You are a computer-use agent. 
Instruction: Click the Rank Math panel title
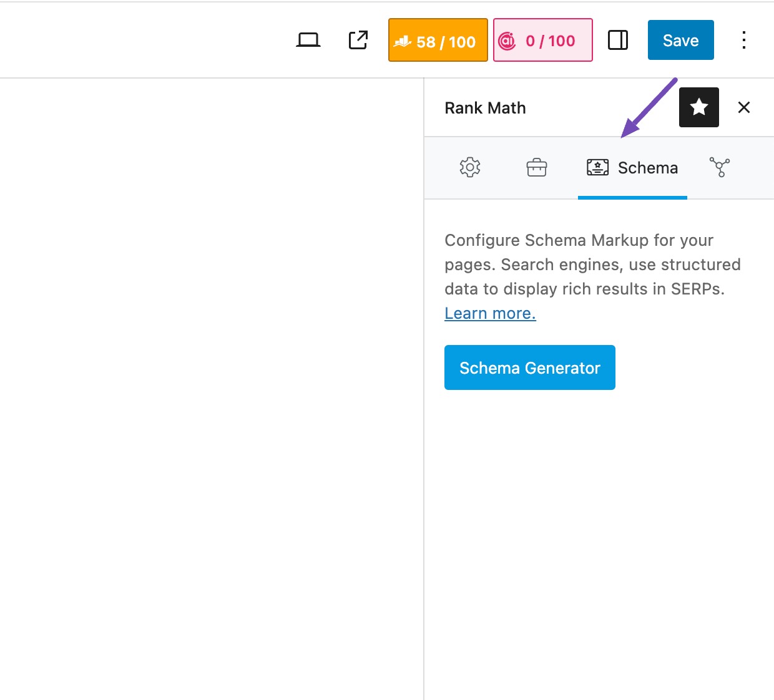485,108
